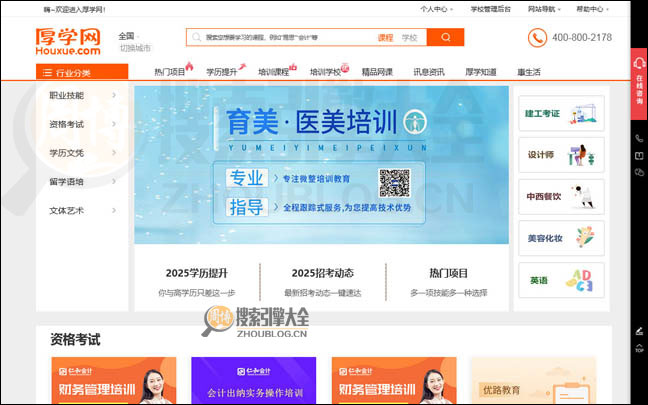Open the 中西餐饮 category card
The width and height of the screenshot is (648, 405).
coord(561,197)
